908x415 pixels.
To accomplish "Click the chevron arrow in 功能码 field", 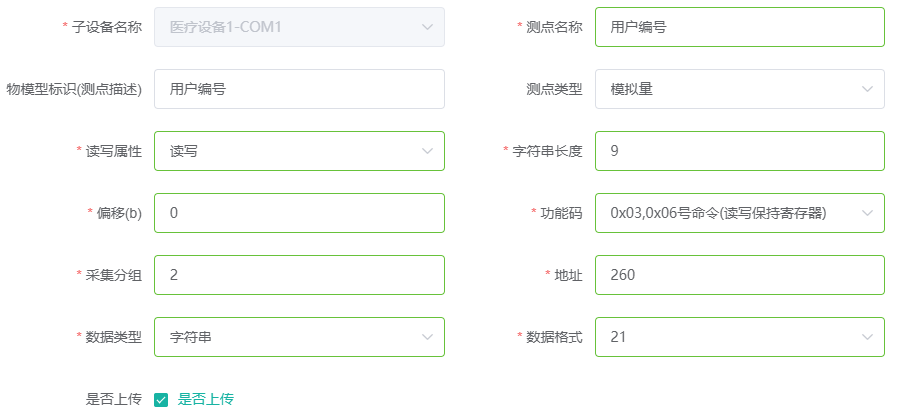I will coord(867,213).
